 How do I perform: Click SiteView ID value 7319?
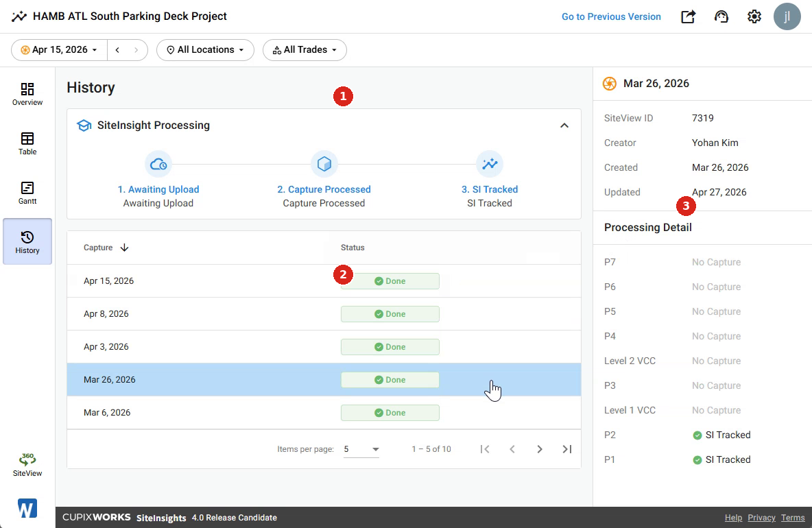pyautogui.click(x=703, y=118)
